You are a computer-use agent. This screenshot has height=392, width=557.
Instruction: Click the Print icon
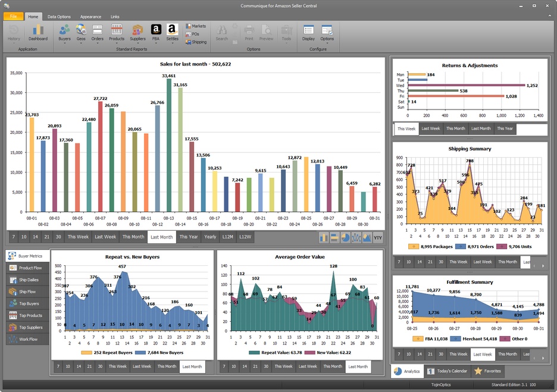point(249,33)
